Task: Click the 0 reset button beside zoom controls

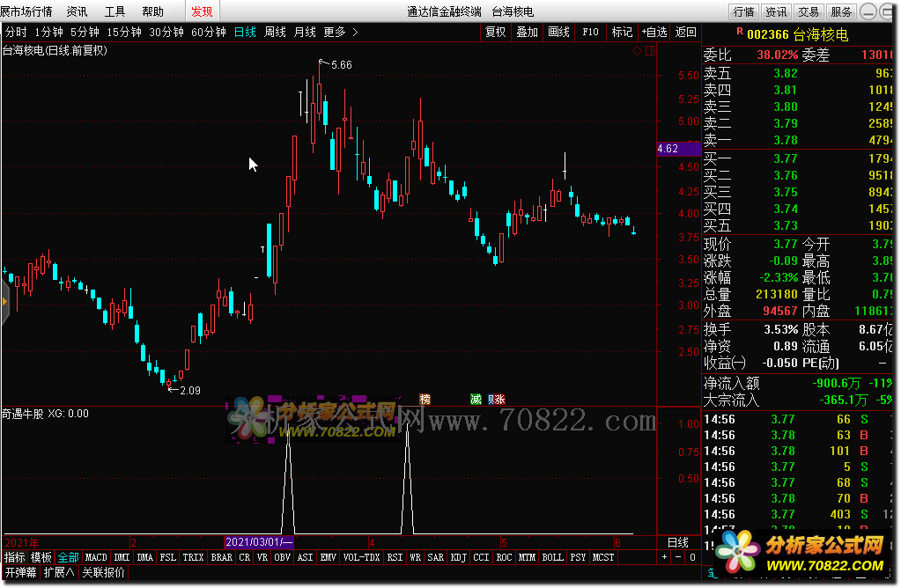Action: pyautogui.click(x=692, y=557)
